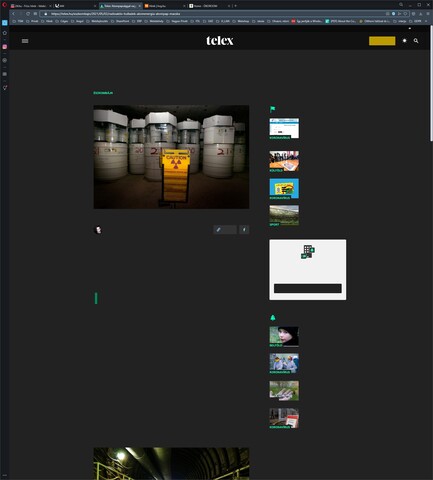
Task: Open the Opera main menu logo
Action: coord(5,5)
